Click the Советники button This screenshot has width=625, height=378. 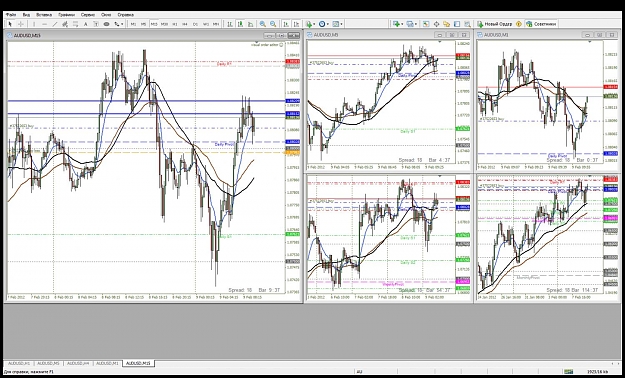541,24
